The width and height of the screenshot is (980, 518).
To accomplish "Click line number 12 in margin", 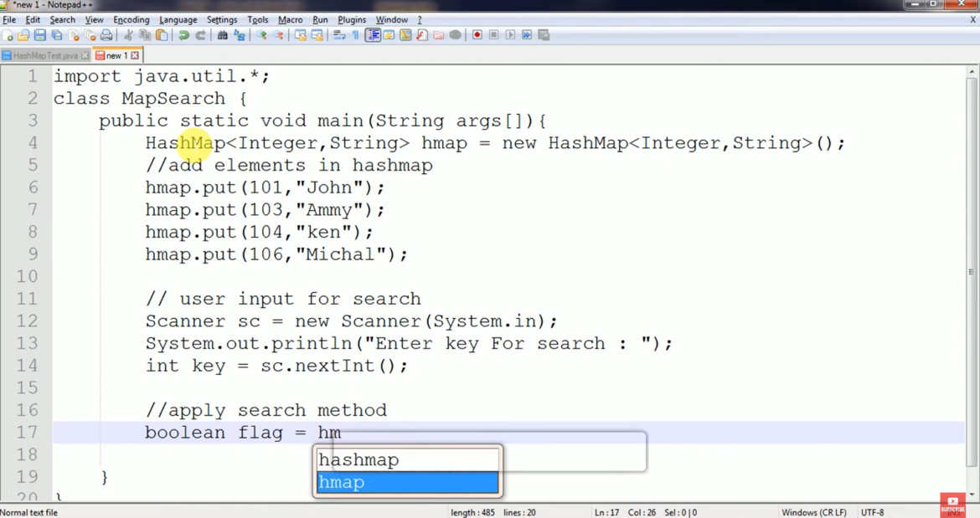I will click(27, 321).
